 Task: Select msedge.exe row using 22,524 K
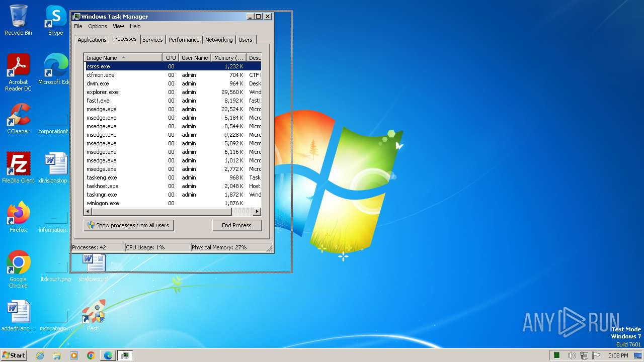[x=173, y=109]
